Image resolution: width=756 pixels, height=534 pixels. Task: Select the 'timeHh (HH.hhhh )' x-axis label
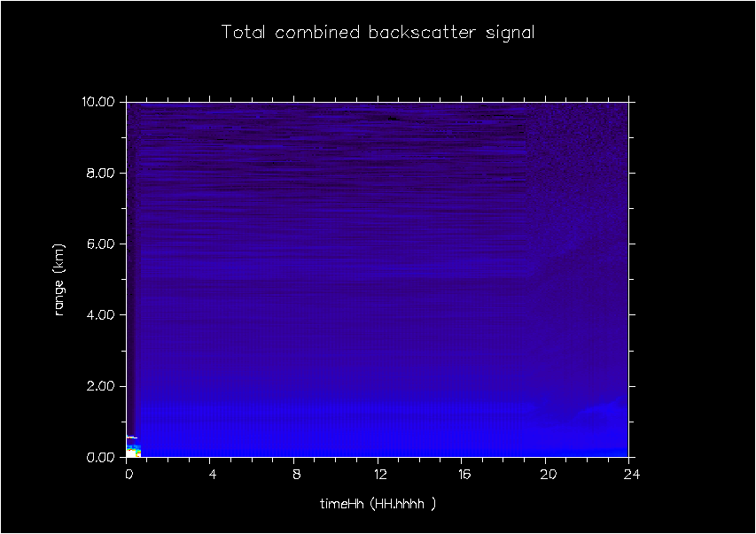pos(378,504)
